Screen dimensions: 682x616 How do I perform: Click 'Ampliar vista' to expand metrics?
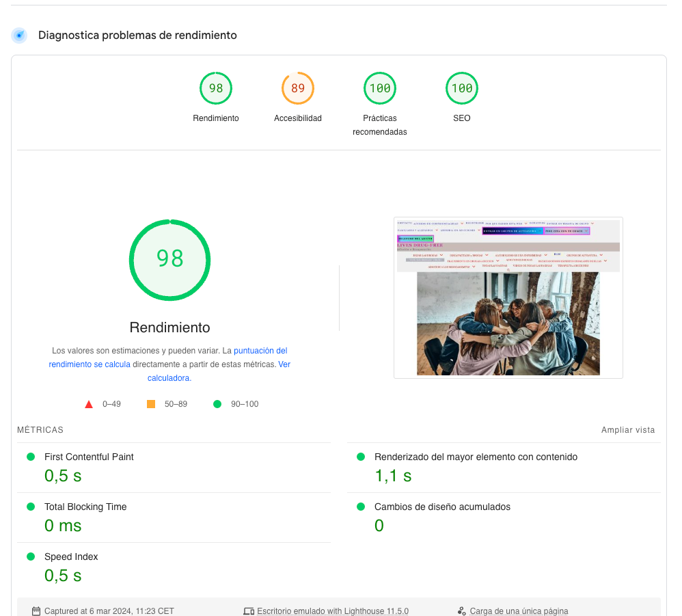click(x=627, y=430)
